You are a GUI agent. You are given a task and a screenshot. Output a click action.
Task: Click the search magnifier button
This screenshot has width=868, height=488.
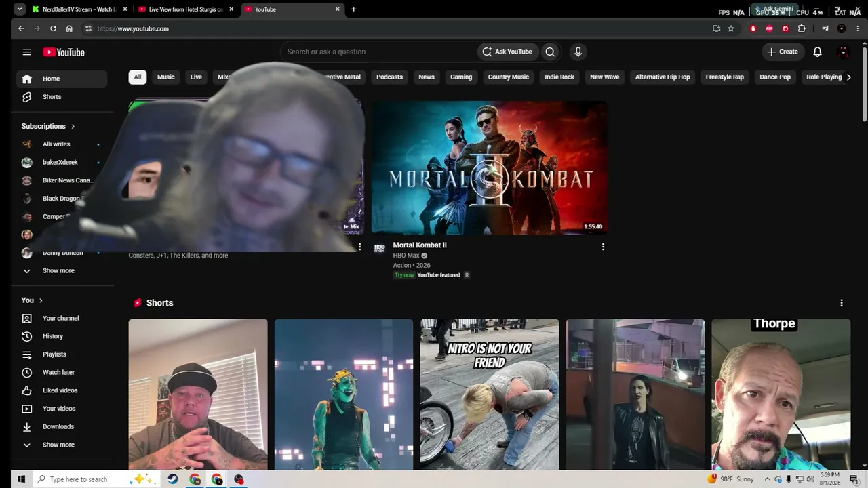550,52
